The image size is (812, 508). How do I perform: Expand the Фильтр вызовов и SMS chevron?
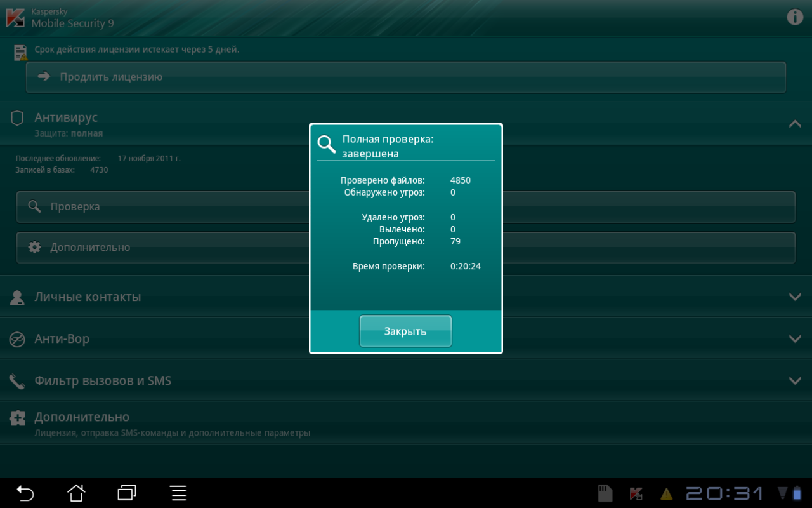[795, 380]
